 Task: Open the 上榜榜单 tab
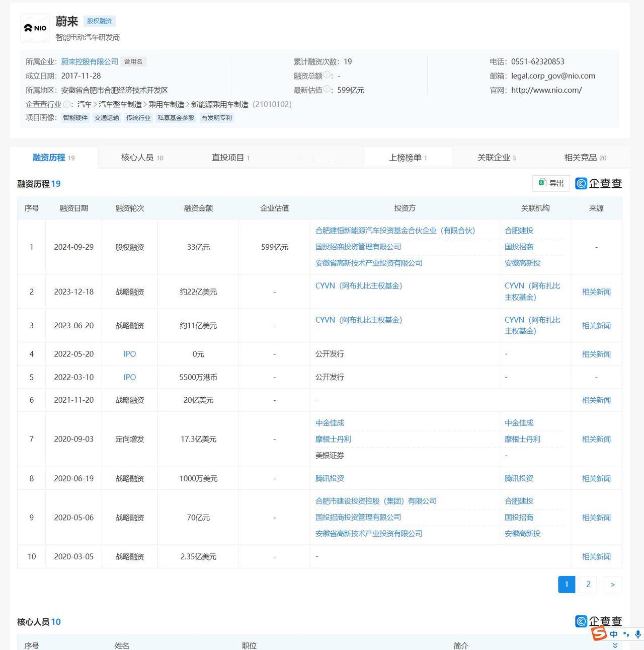point(408,158)
